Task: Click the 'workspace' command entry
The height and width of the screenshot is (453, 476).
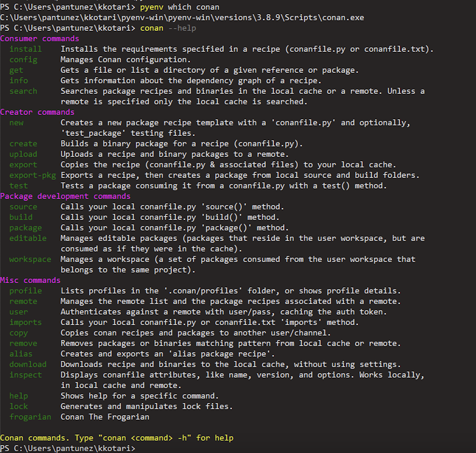Action: pyautogui.click(x=30, y=259)
